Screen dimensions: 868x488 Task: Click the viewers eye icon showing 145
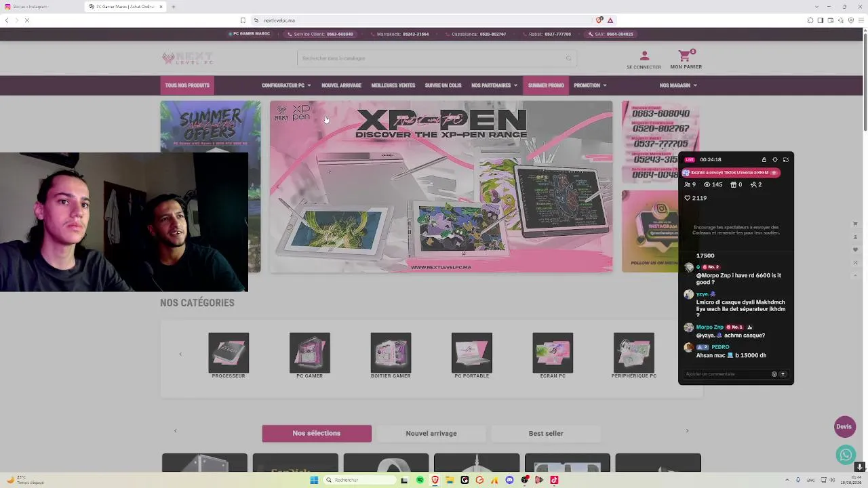click(x=707, y=184)
